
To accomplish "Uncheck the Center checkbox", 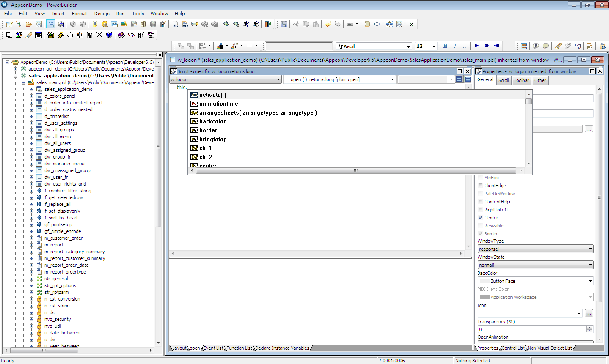I will click(x=480, y=218).
